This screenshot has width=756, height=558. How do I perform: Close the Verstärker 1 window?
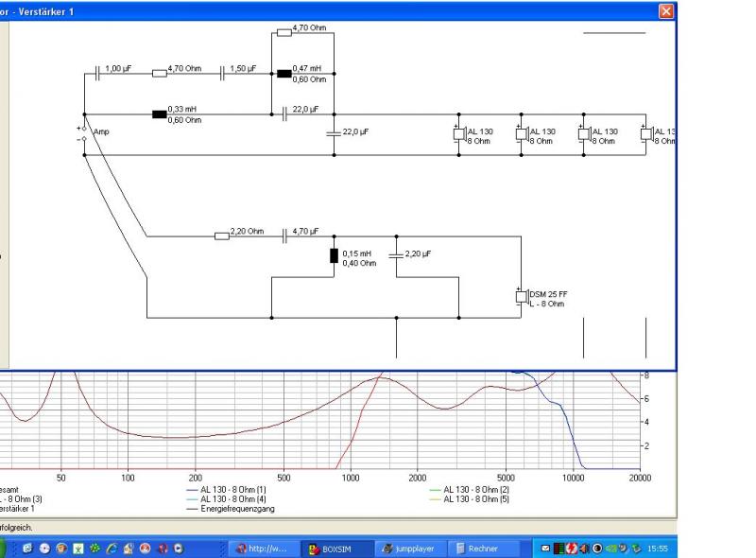pyautogui.click(x=667, y=10)
